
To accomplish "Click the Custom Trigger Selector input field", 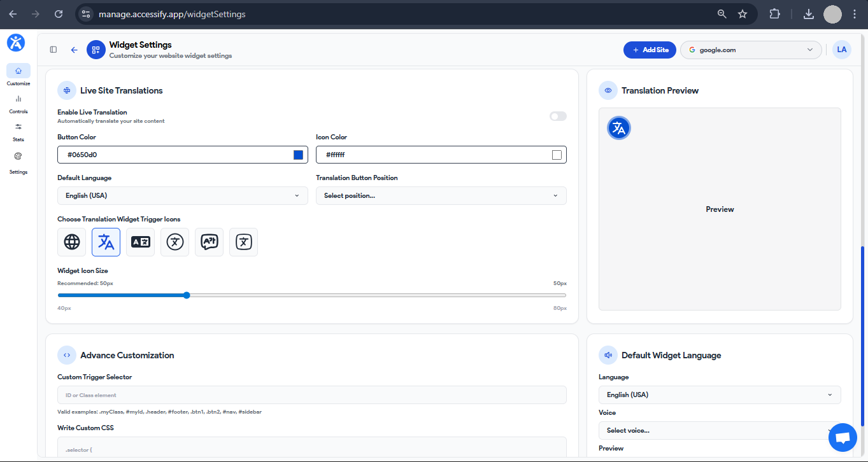I will pos(311,395).
